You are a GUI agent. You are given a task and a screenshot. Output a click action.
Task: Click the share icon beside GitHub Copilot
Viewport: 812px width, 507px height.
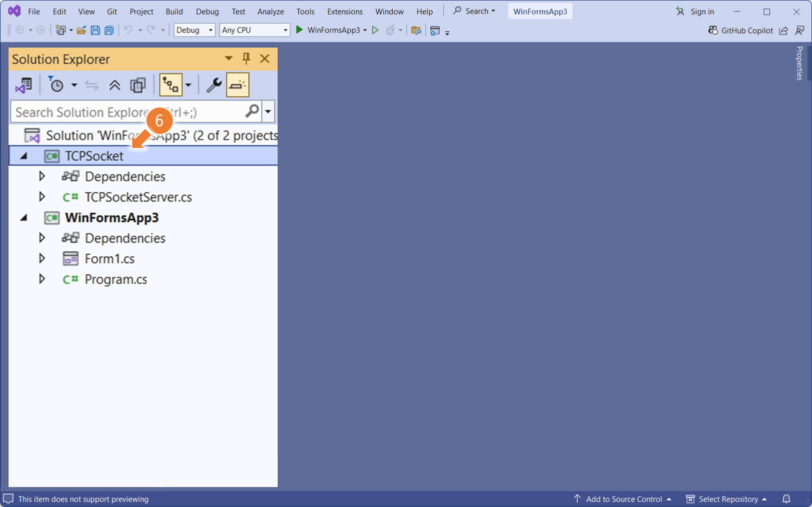[784, 30]
